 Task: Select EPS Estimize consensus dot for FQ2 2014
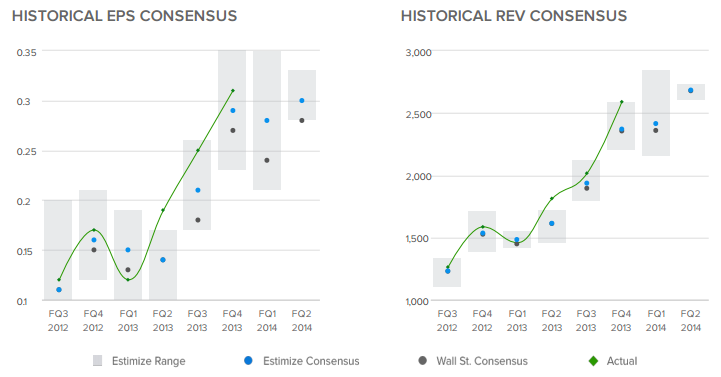tap(302, 101)
